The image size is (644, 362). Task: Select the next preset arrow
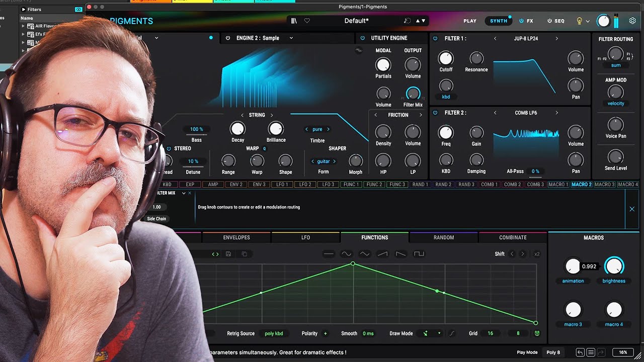pos(423,21)
